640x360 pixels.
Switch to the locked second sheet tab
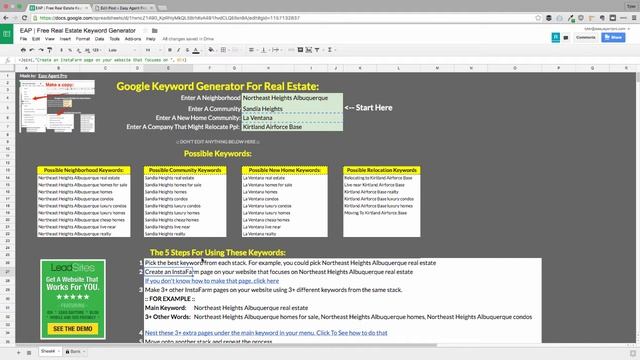(75, 351)
